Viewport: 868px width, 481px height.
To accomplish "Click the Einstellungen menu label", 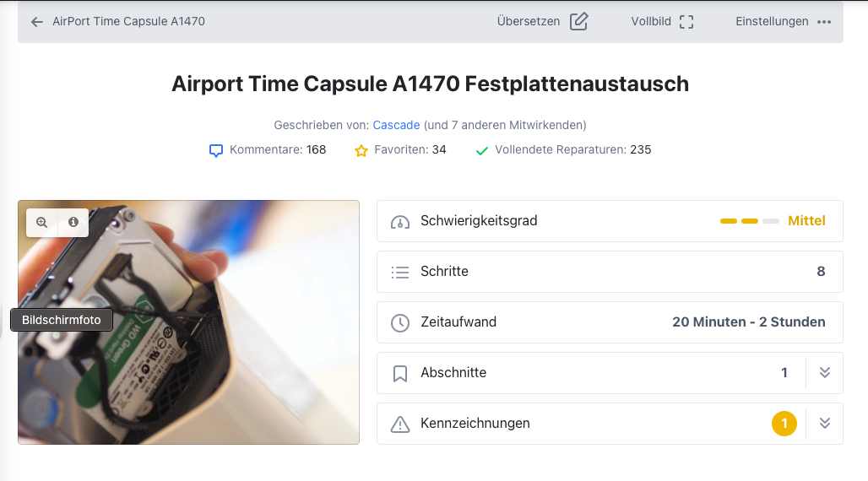I will click(x=772, y=22).
